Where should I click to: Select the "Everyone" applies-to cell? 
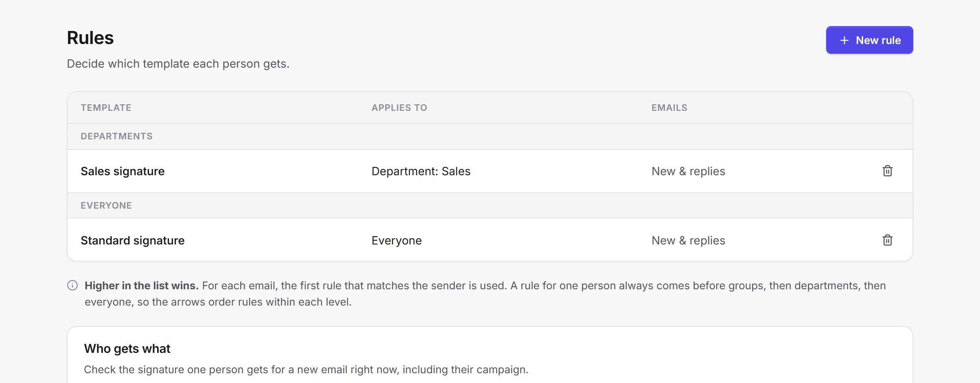(x=396, y=240)
